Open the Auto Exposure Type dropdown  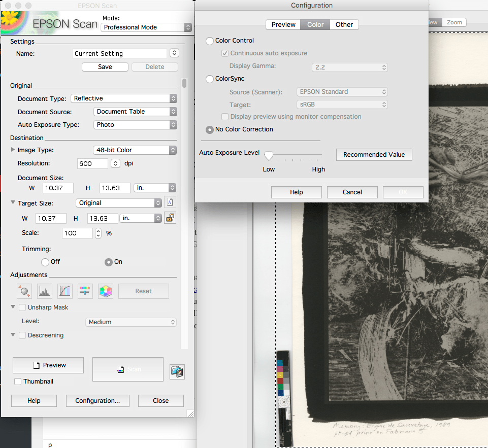pyautogui.click(x=135, y=125)
